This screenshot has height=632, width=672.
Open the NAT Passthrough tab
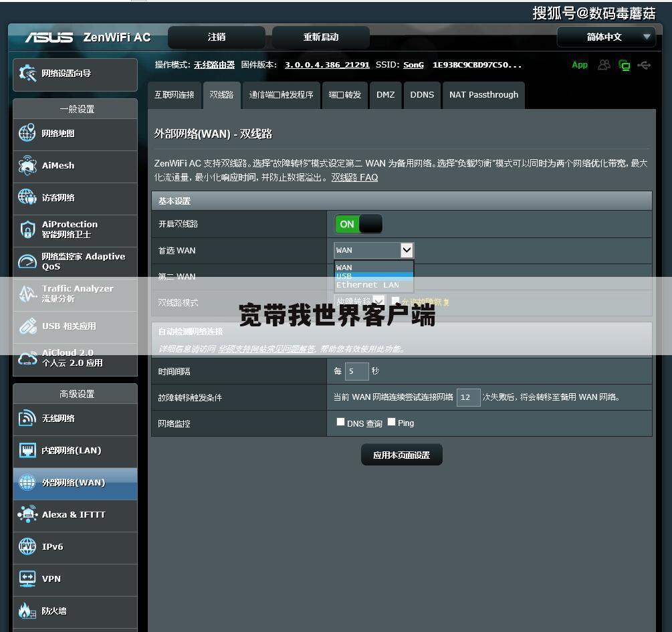coord(484,95)
